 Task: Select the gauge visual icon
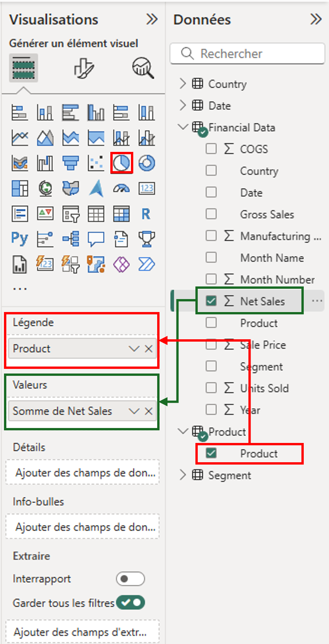coord(121,188)
